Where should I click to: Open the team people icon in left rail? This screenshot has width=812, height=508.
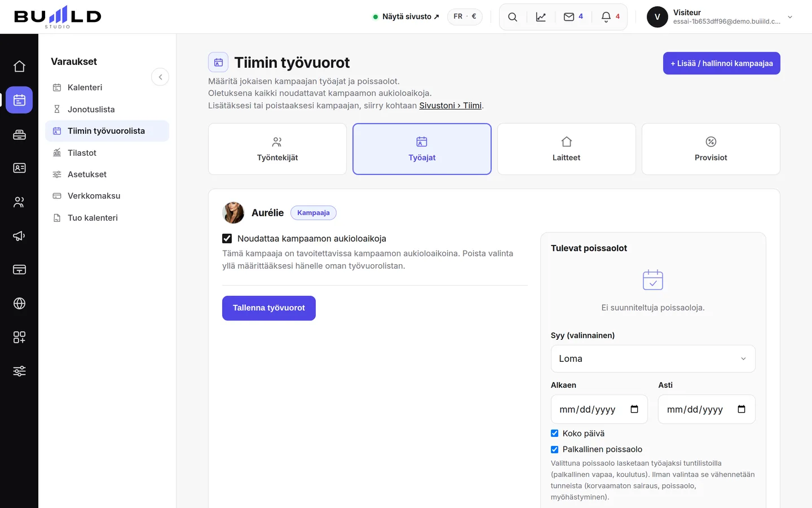coord(19,202)
